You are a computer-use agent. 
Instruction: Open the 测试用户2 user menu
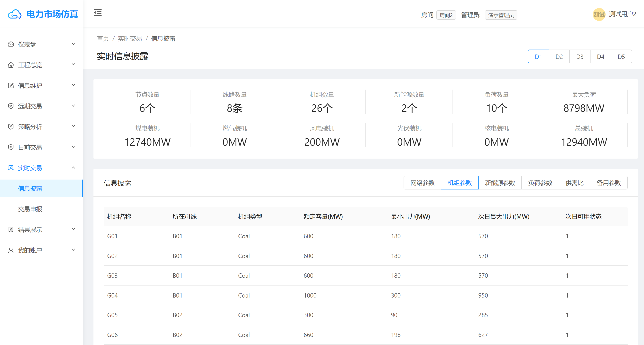pyautogui.click(x=622, y=14)
